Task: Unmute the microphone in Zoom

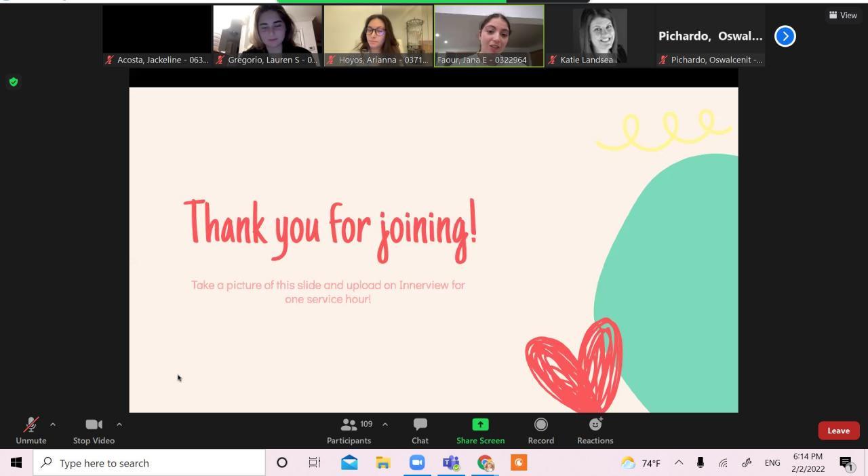Action: click(31, 431)
